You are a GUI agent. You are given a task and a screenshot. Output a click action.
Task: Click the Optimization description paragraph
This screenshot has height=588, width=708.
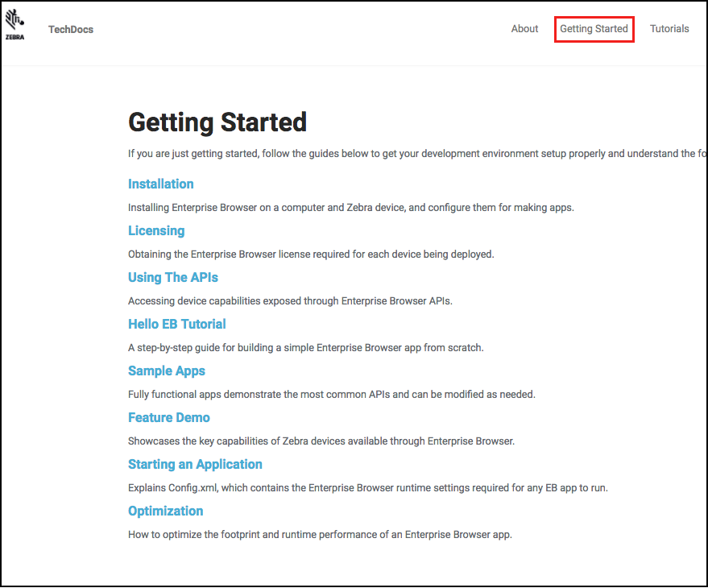pos(320,535)
